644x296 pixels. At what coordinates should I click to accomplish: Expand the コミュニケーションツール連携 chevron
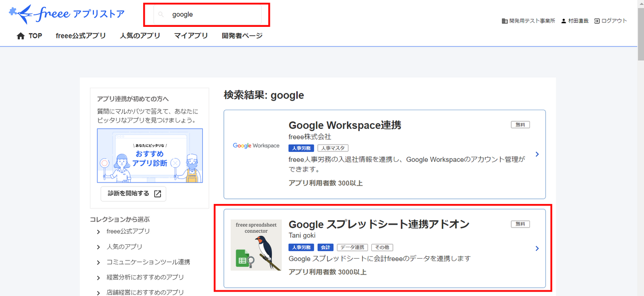pyautogui.click(x=98, y=262)
